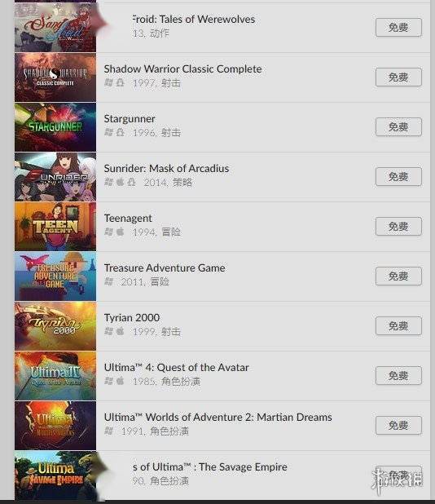Click the Linux icon under Stargunner

click(x=120, y=132)
